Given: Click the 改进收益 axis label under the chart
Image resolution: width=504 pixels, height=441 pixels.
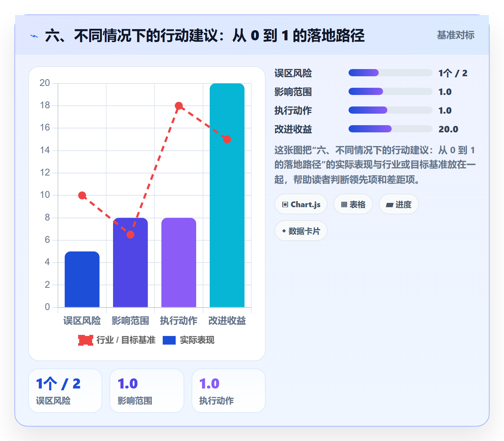Looking at the screenshot, I should 227,320.
